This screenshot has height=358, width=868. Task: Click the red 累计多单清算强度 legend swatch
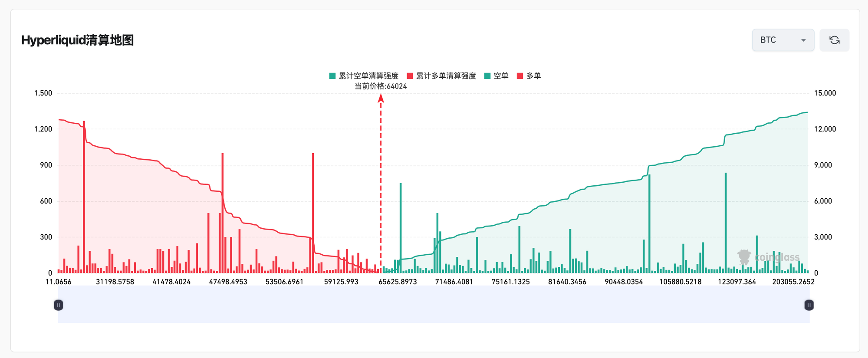click(x=410, y=76)
